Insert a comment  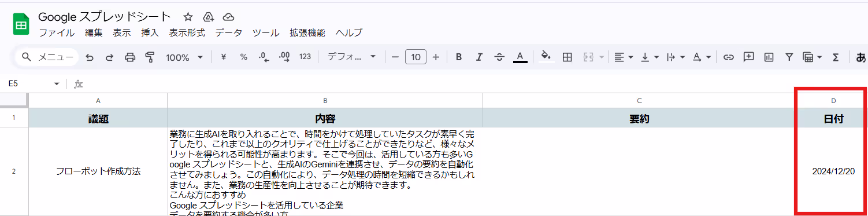pos(749,57)
